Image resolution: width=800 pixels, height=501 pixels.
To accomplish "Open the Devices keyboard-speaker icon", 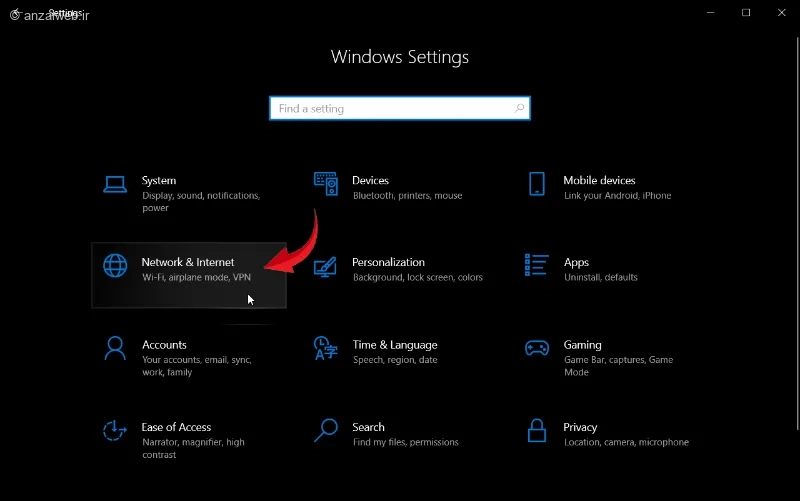I will coord(326,184).
